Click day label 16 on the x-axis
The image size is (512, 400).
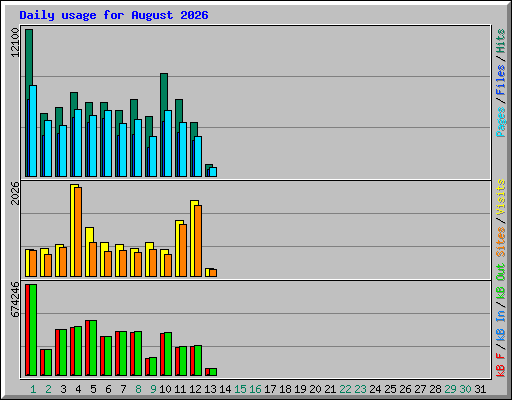point(255,389)
